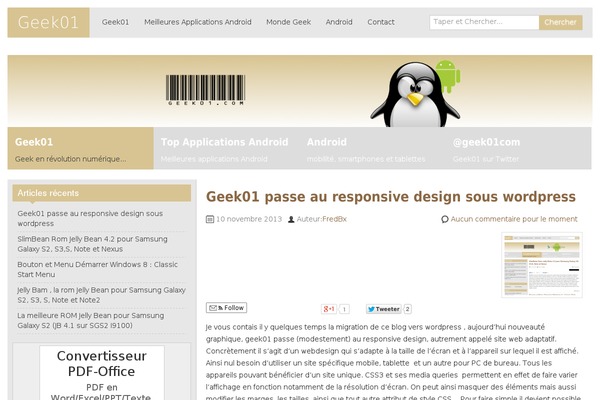Open the Contact page link

tap(381, 22)
